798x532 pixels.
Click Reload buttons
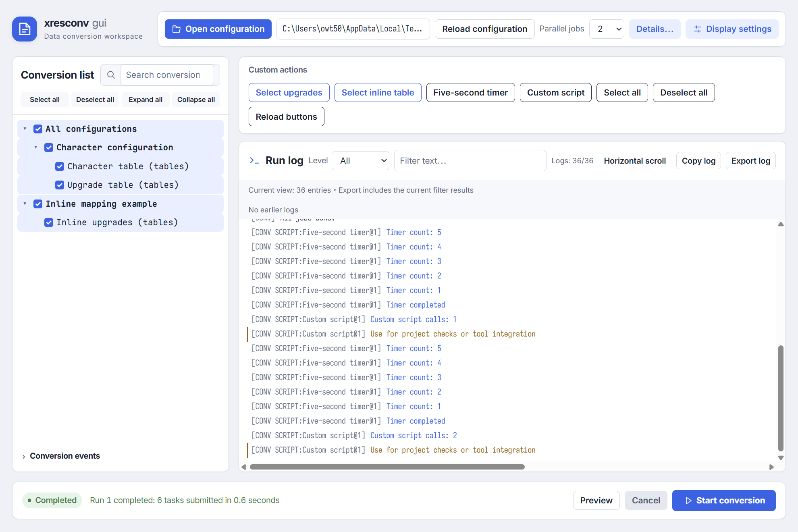286,116
